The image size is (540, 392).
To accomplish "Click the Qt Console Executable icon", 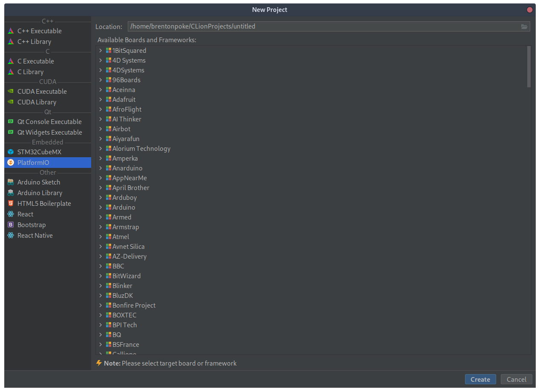I will pos(11,122).
